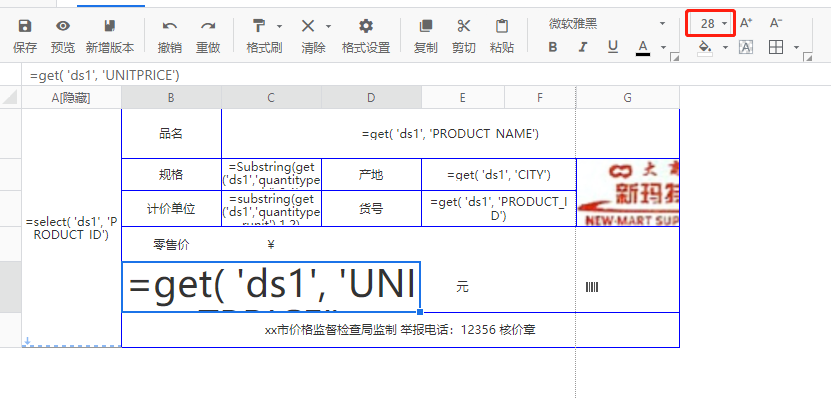Select the 元 cell

(x=463, y=287)
